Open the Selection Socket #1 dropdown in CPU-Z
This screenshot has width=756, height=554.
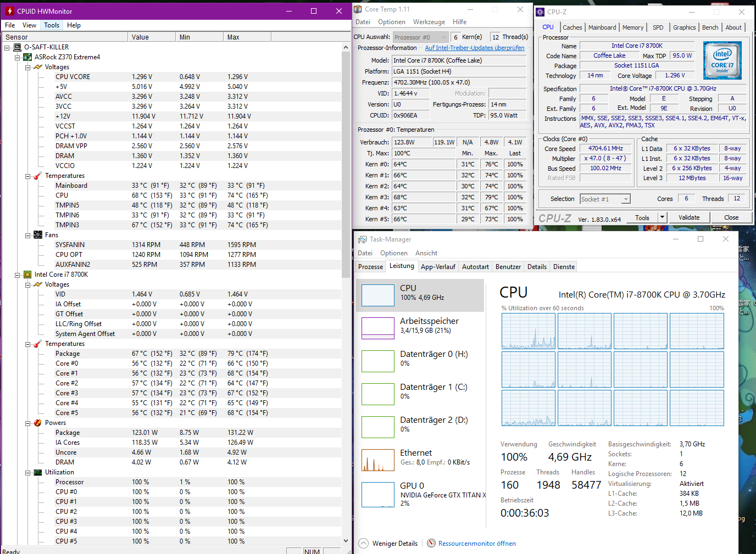click(605, 199)
